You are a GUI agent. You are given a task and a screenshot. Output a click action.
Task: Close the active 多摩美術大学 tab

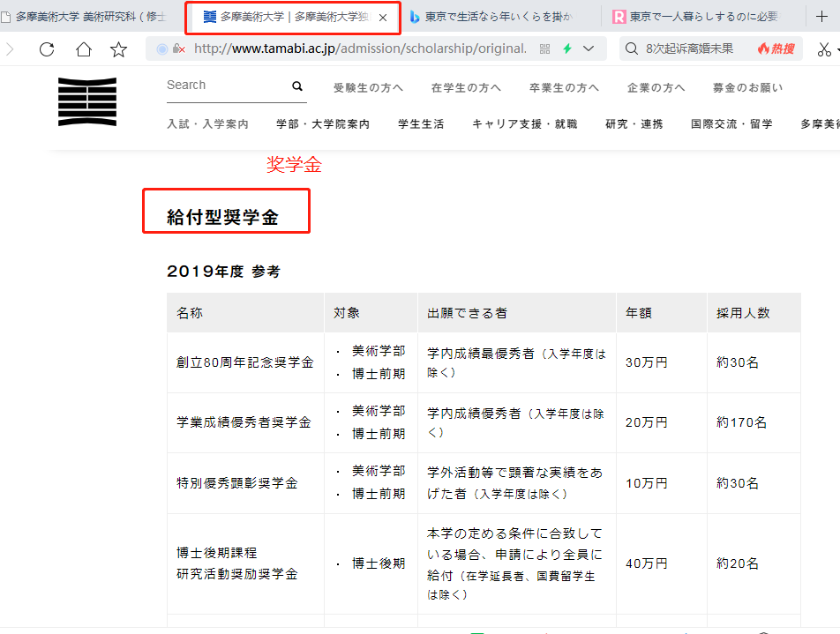383,18
